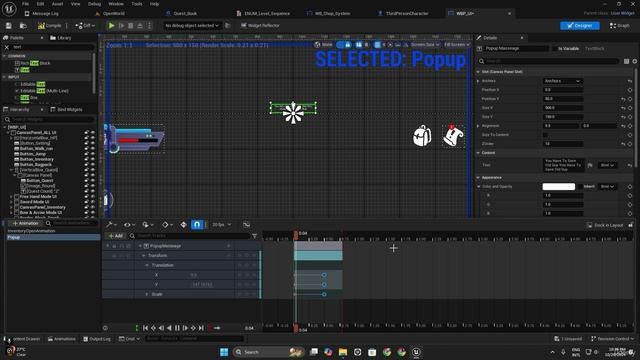Screen dimensions: 640x360
Task: Add a track with +Add button
Action: click(115, 236)
